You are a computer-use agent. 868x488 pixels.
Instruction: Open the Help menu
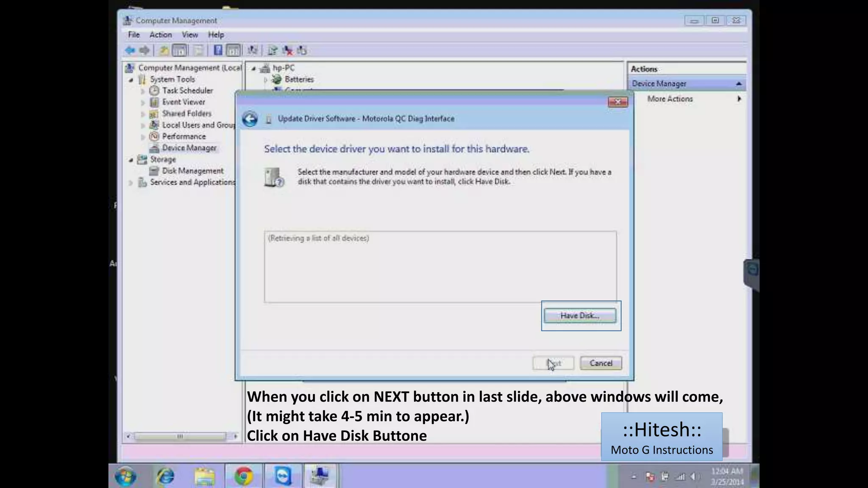pos(216,35)
